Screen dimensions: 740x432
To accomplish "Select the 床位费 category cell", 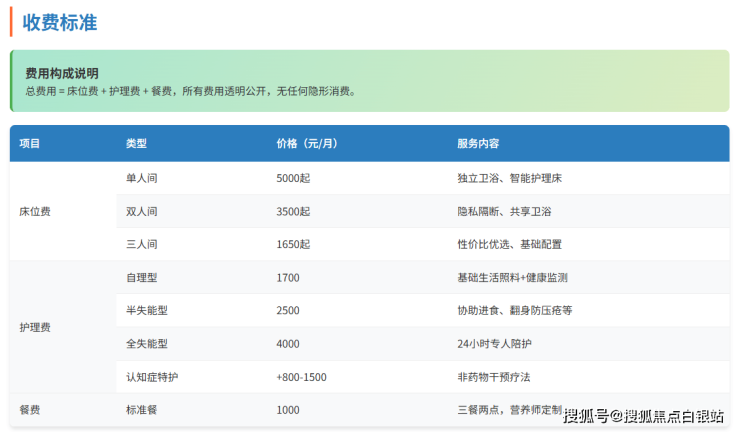I will coord(35,211).
